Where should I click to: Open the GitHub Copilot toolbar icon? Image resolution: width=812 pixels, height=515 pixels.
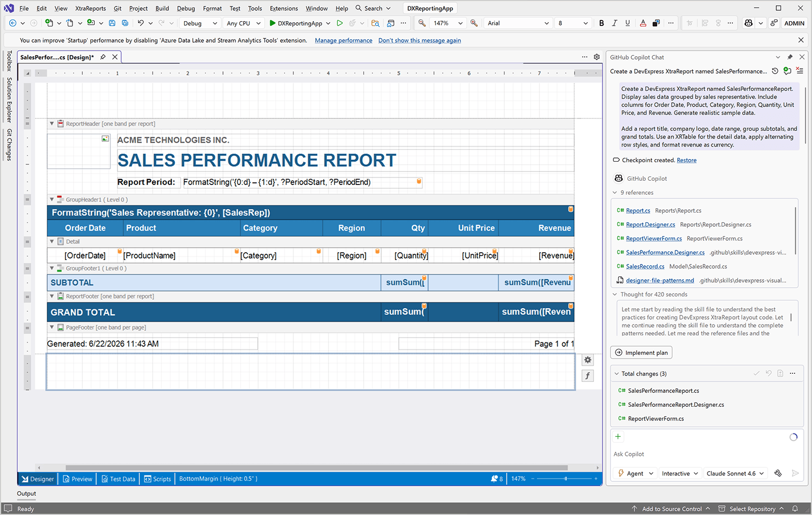749,23
